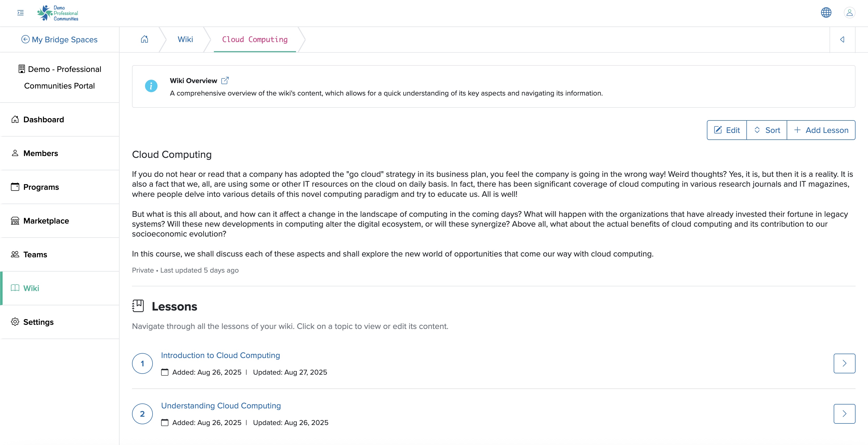868x445 pixels.
Task: Open lesson 2 chevron arrow
Action: click(x=844, y=414)
